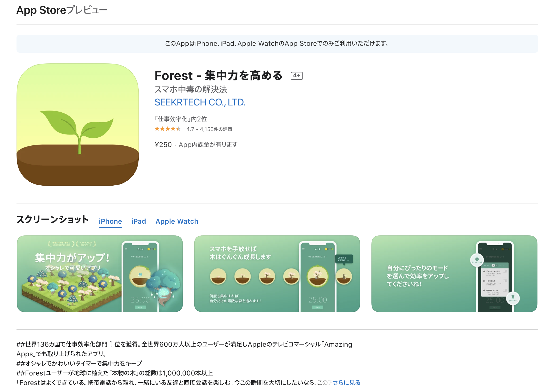Expand description with さらに見る link
Image resolution: width=550 pixels, height=392 pixels.
click(x=346, y=383)
